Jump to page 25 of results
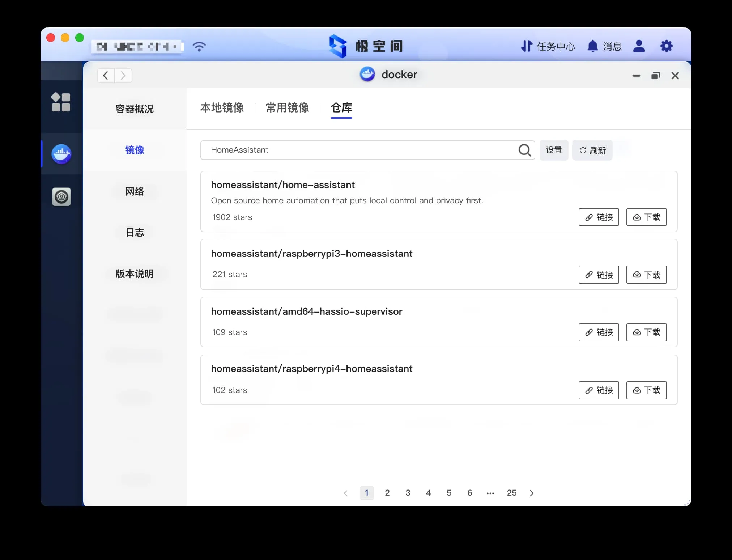 tap(511, 493)
